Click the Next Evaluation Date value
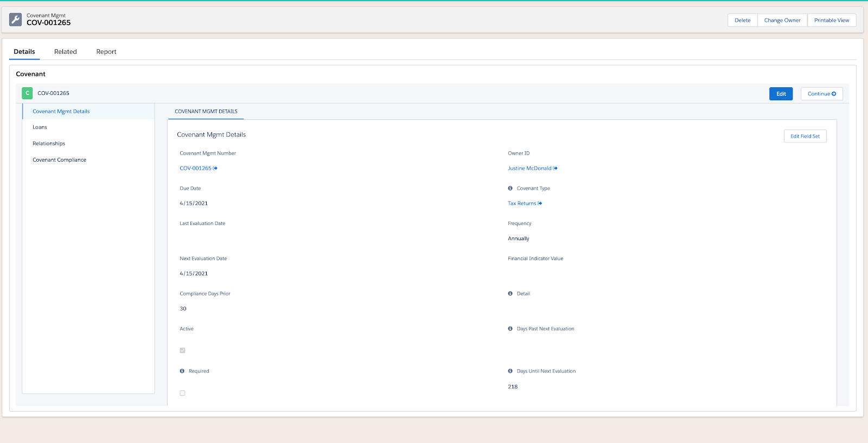 [194, 273]
